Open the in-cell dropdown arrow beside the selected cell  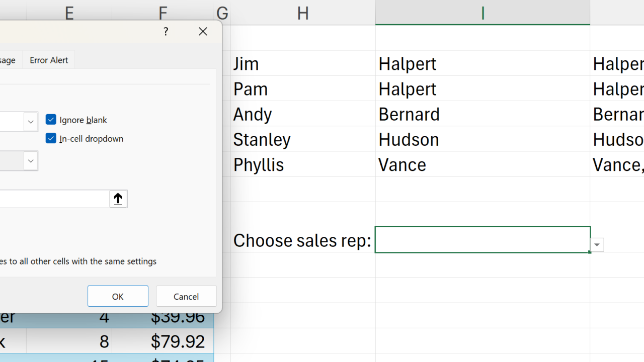pos(597,245)
